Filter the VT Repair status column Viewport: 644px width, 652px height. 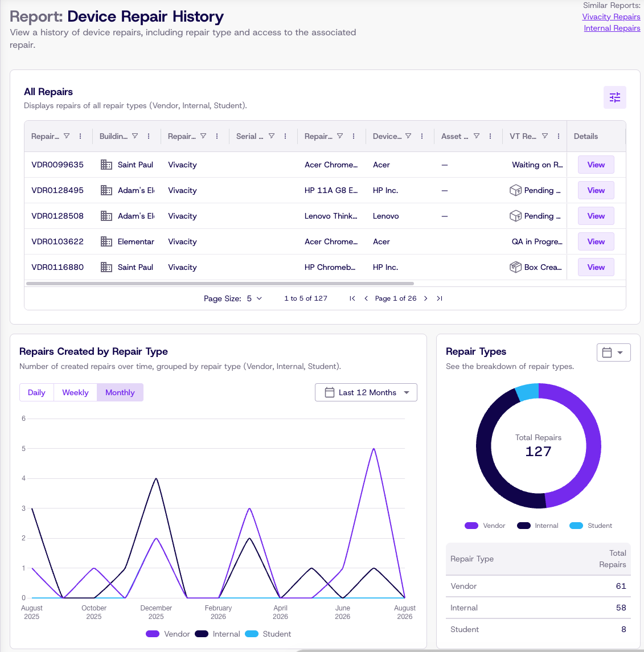(x=544, y=136)
